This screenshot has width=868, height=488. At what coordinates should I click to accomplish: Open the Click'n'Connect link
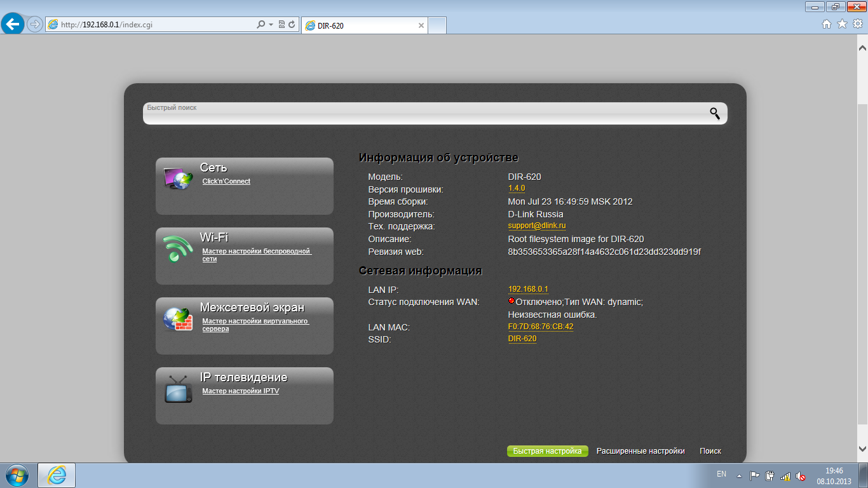click(226, 182)
